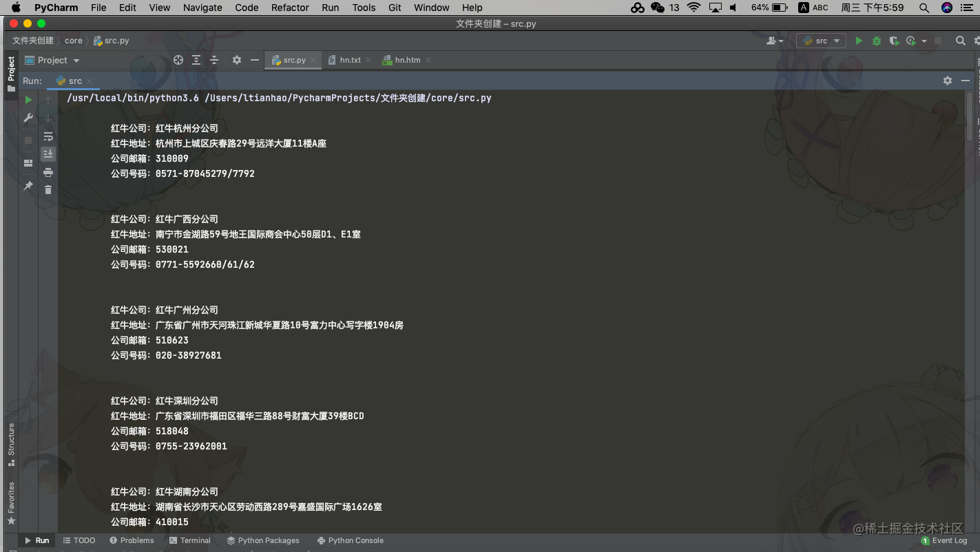Click the grey stop square in top toolbar
Viewport: 980px width, 552px height.
[938, 41]
